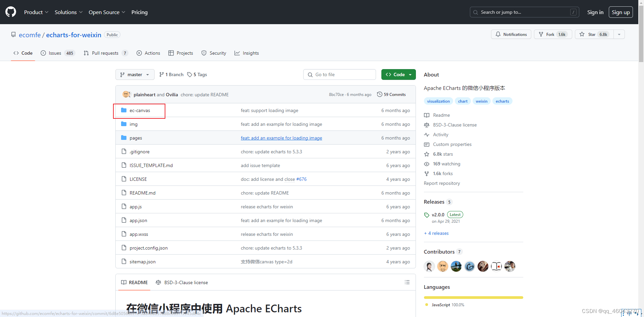Expand the Solutions menu
The height and width of the screenshot is (317, 644).
pyautogui.click(x=68, y=12)
